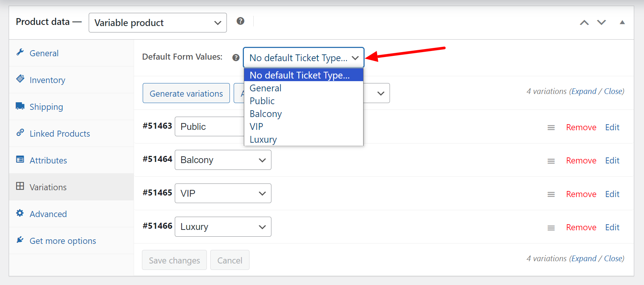The image size is (644, 285).
Task: Click the Save changes button
Action: pos(174,260)
